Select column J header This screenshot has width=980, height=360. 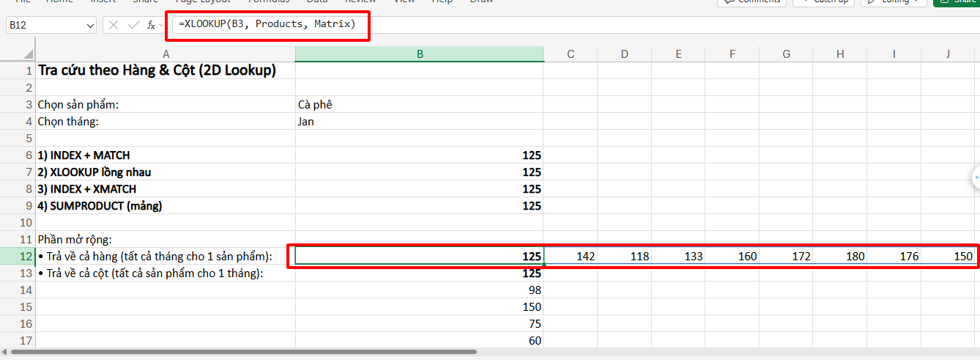coord(948,54)
